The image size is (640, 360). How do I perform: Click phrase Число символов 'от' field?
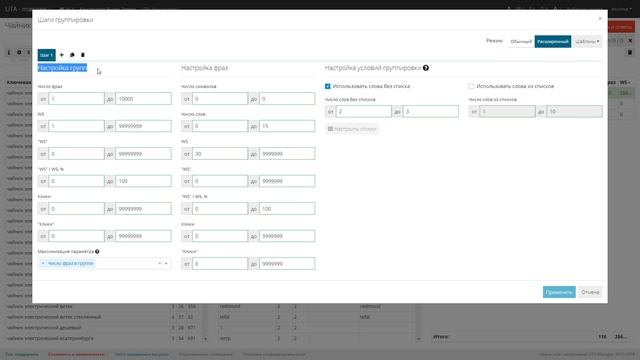click(x=220, y=98)
